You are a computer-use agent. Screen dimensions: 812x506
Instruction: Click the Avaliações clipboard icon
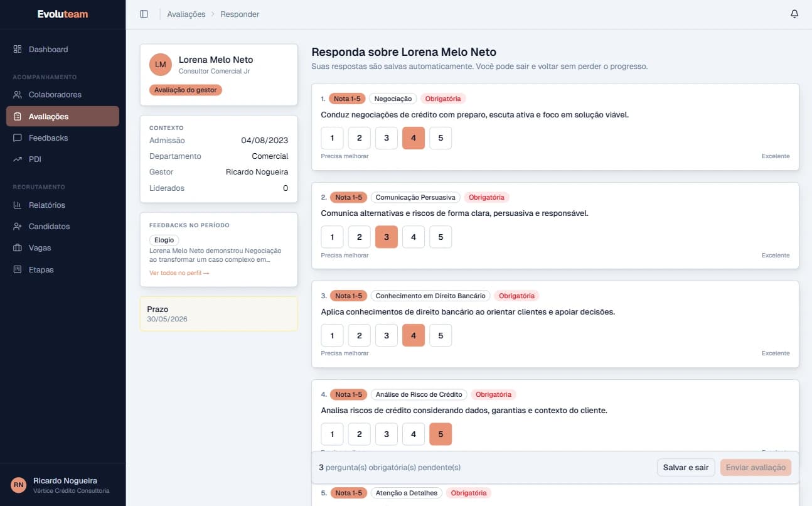[x=18, y=116]
